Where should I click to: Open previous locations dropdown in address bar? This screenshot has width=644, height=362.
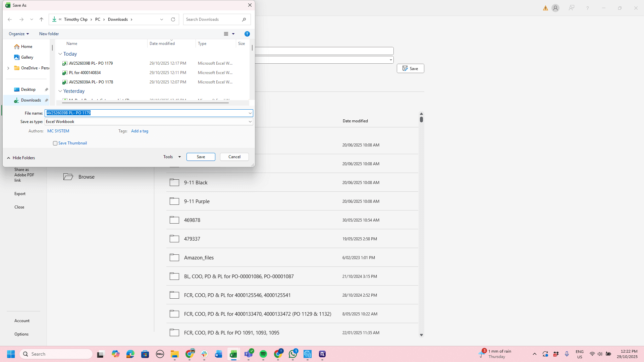162,19
